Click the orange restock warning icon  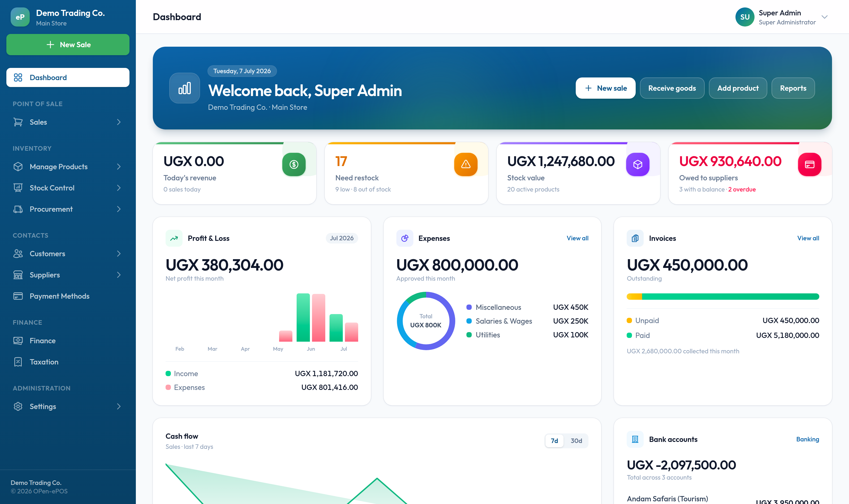pos(466,164)
